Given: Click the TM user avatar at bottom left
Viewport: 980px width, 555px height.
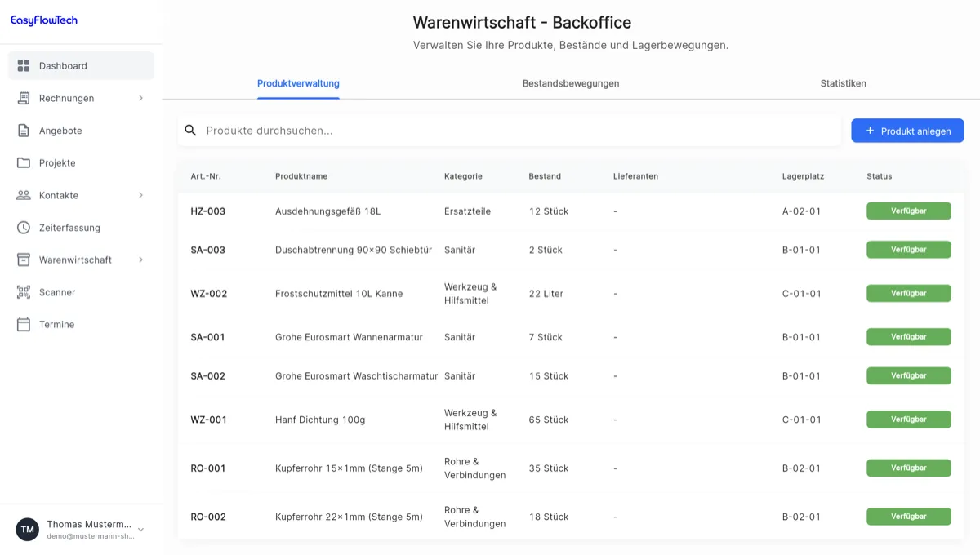Looking at the screenshot, I should (27, 530).
